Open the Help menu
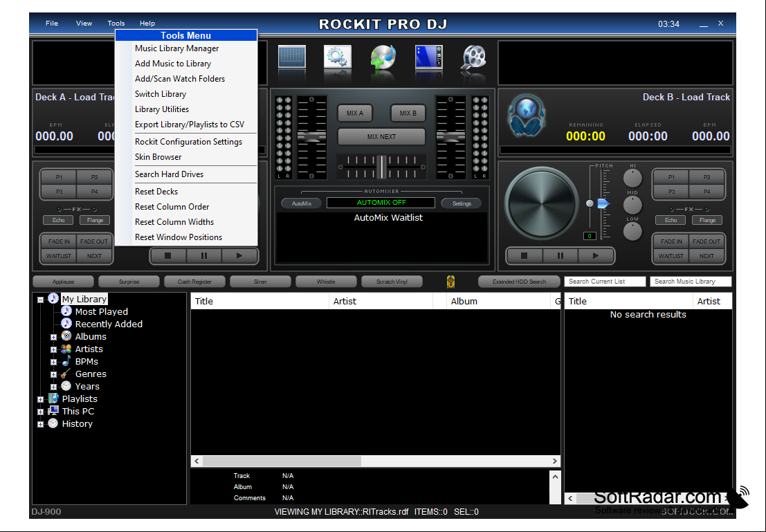The height and width of the screenshot is (532, 766). click(147, 23)
